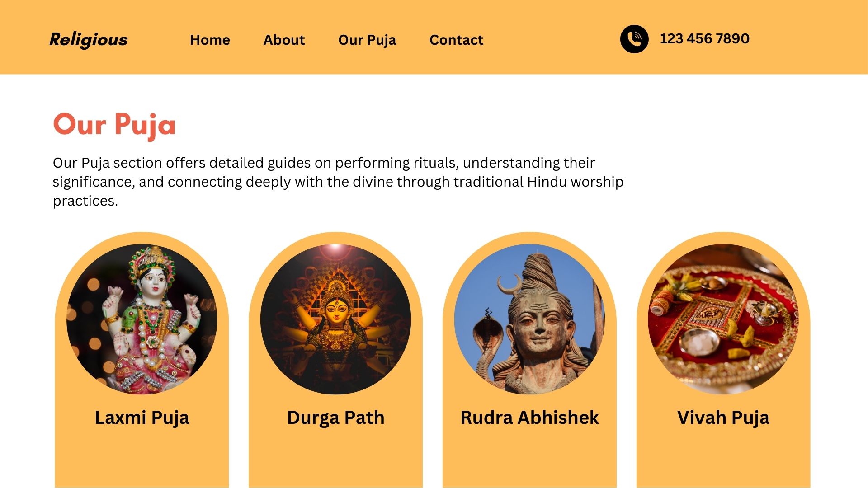Click the Religious site logo
Screen dimensions: 868x488
click(x=89, y=39)
